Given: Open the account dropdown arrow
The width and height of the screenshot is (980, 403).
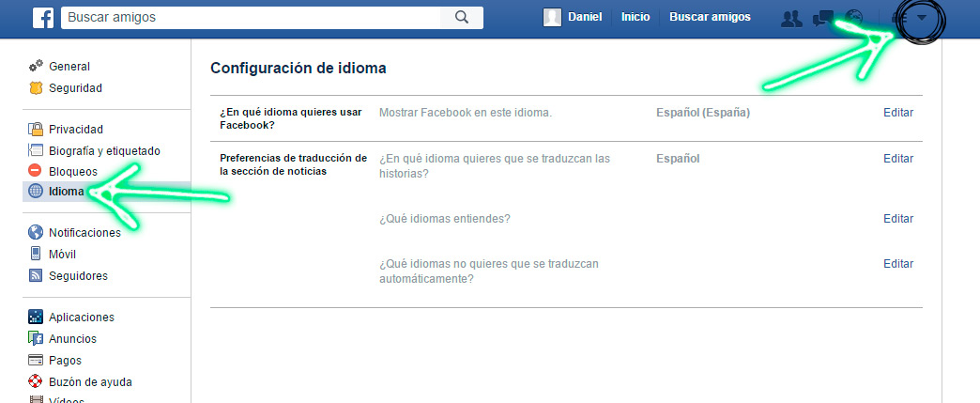Looking at the screenshot, I should [921, 18].
